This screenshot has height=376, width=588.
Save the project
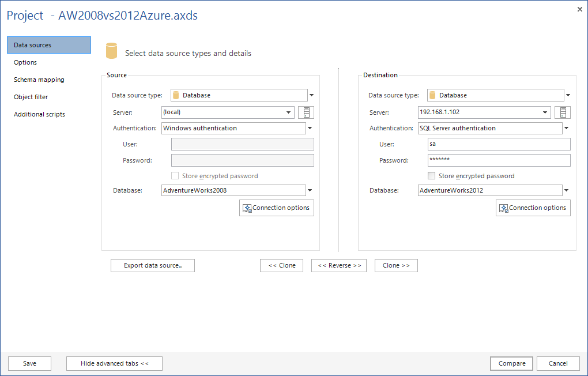point(29,363)
